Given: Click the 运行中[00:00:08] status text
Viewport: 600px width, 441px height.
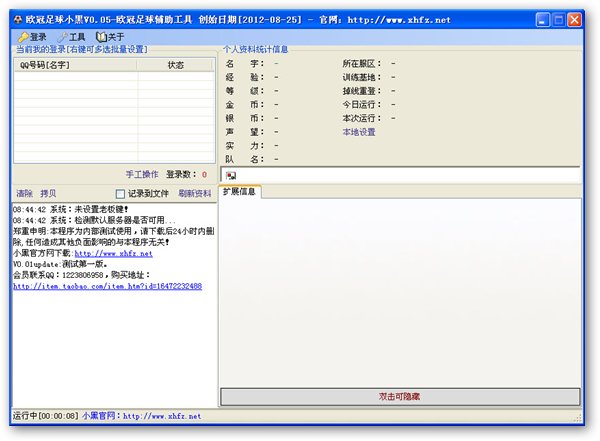Looking at the screenshot, I should click(46, 416).
